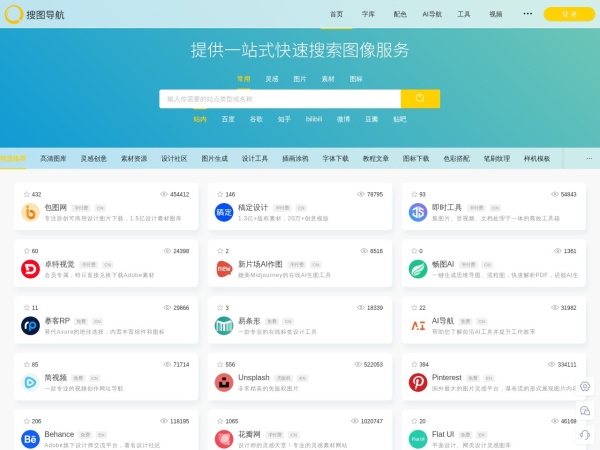The height and width of the screenshot is (450, 600).
Task: Select bilibili search engine option
Action: (x=314, y=119)
